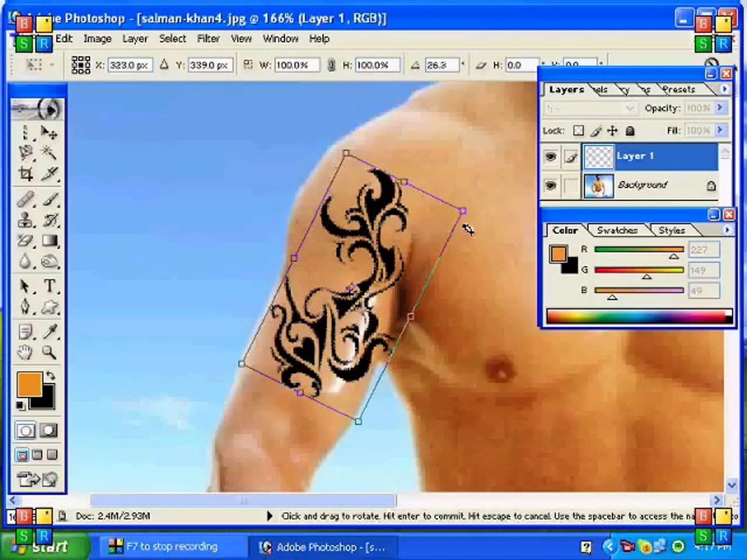Select the Zoom tool
Viewport: 747px width, 560px height.
(49, 353)
